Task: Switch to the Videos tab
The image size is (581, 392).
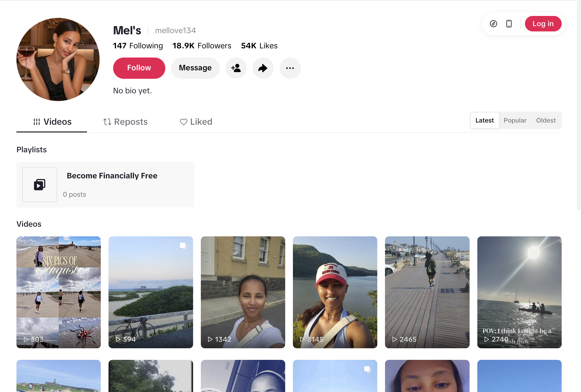Action: click(52, 122)
